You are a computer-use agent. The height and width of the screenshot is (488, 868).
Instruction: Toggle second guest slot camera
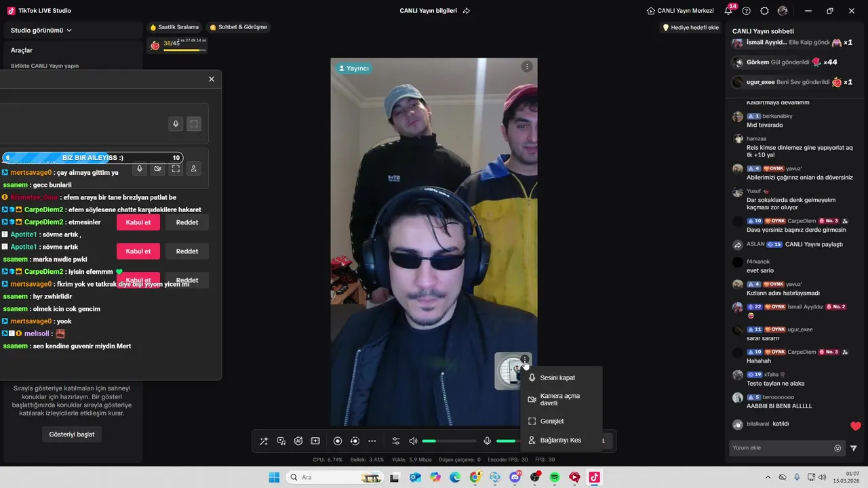158,169
